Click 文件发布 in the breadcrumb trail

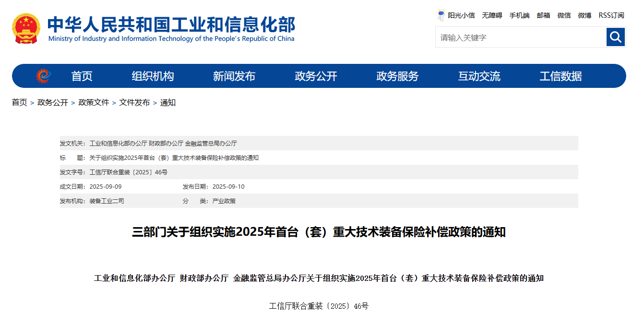click(134, 103)
